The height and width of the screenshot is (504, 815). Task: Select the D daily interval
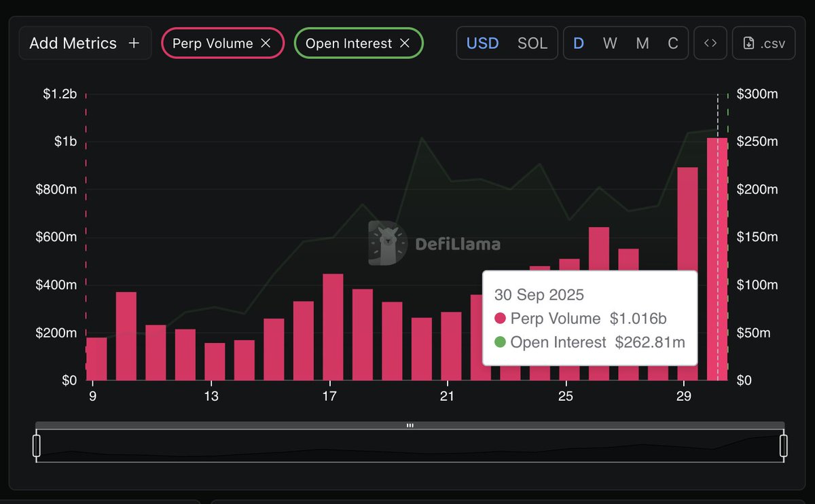click(578, 43)
